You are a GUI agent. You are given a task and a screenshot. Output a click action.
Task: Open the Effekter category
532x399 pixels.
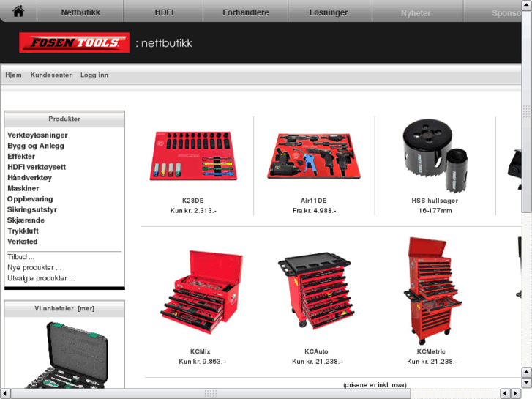[21, 156]
